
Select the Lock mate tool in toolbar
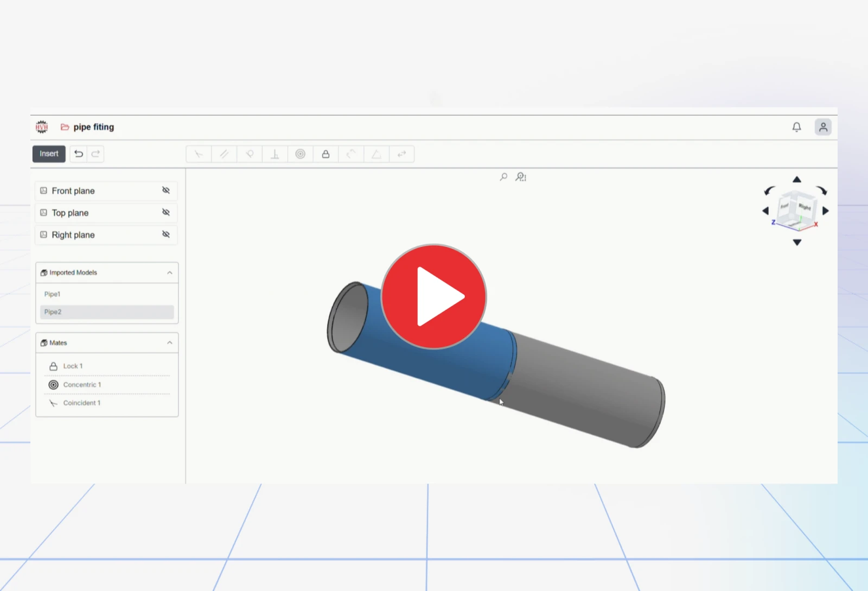pos(325,154)
